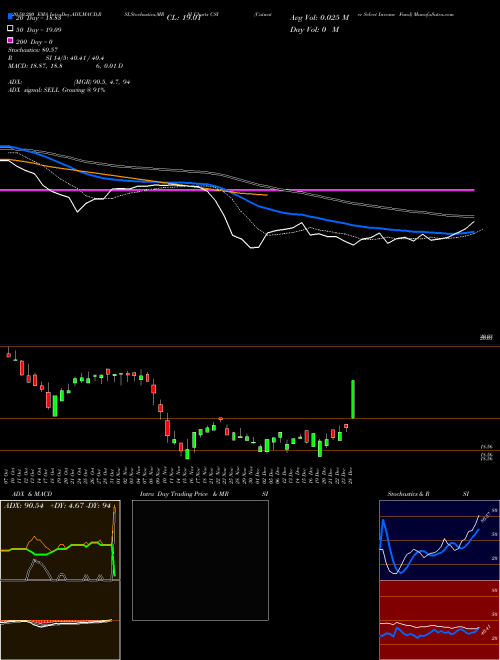Image resolution: width=500 pixels, height=660 pixels.
Task: Open the ADX indicator chart with green line
Action: (x=60, y=540)
